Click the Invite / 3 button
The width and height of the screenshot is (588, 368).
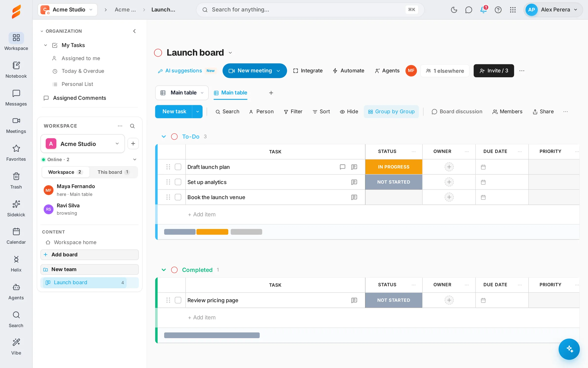pos(494,71)
